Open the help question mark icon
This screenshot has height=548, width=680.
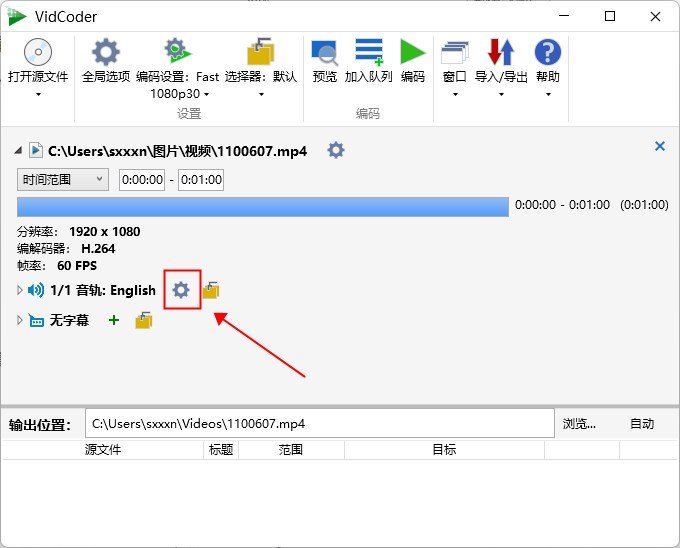click(x=548, y=52)
